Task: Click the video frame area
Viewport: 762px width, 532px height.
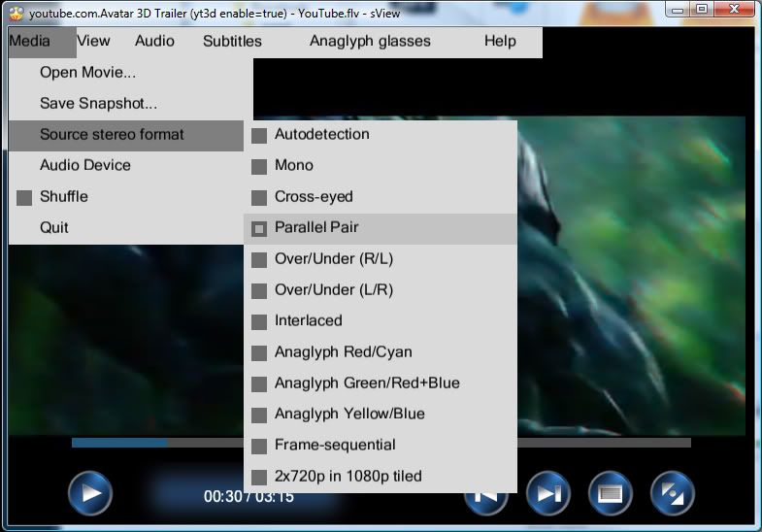Action: coord(631,276)
